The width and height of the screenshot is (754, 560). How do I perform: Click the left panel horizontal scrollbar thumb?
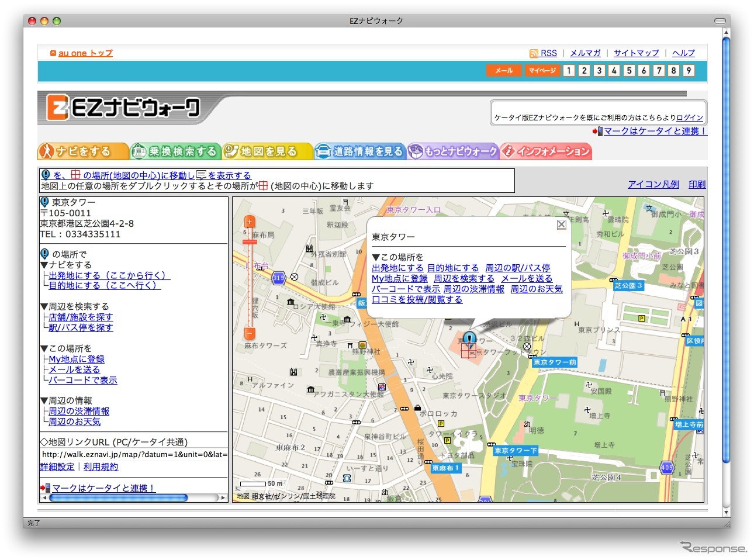tap(119, 498)
